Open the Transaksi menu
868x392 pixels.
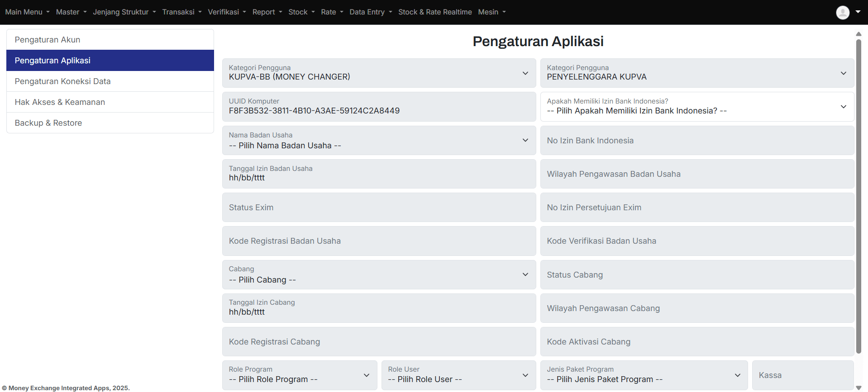pos(181,12)
